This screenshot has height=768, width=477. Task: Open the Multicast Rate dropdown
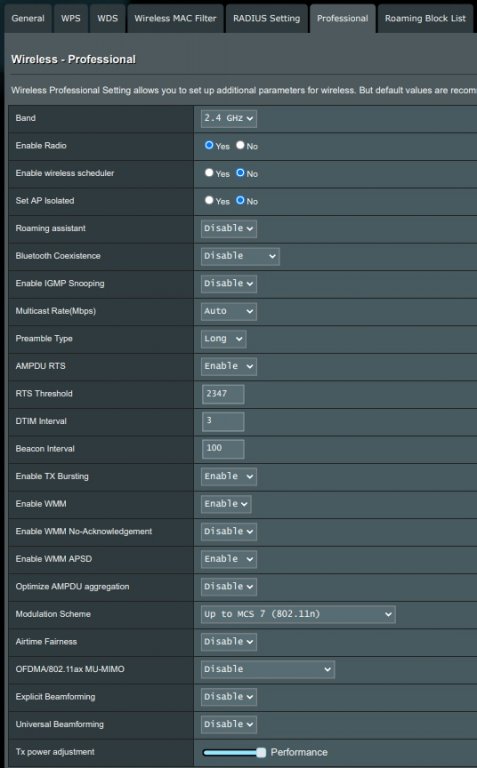pyautogui.click(x=229, y=311)
